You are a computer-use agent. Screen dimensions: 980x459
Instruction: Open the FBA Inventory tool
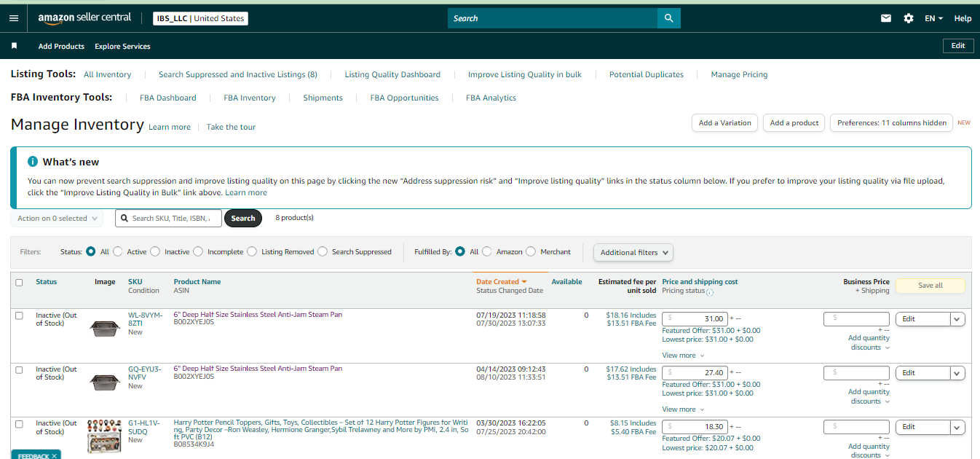tap(250, 98)
